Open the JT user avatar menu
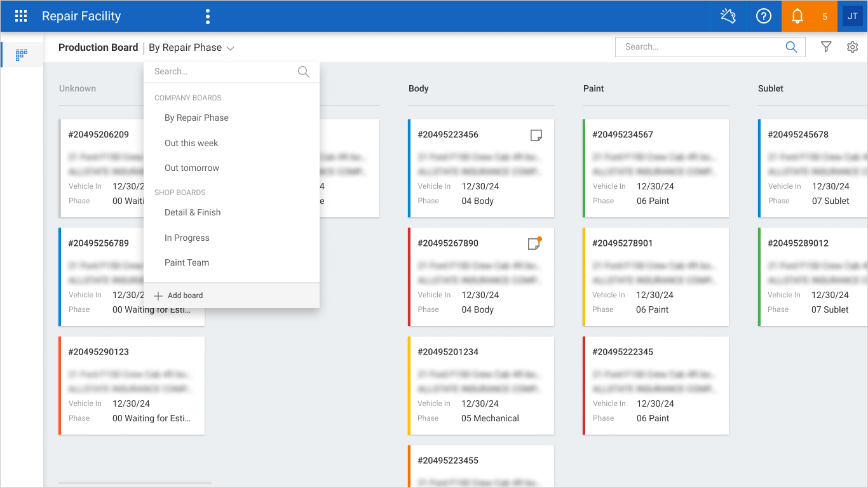Screen dimensions: 868x488 tap(853, 17)
